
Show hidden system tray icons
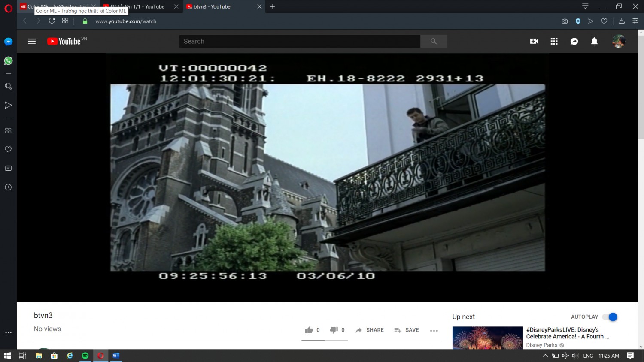click(x=545, y=356)
